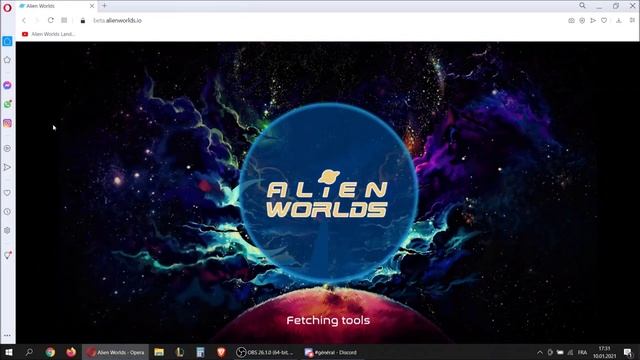Image resolution: width=640 pixels, height=360 pixels.
Task: Focus the address bar showing beta.alienworlds.io
Action: tap(117, 20)
